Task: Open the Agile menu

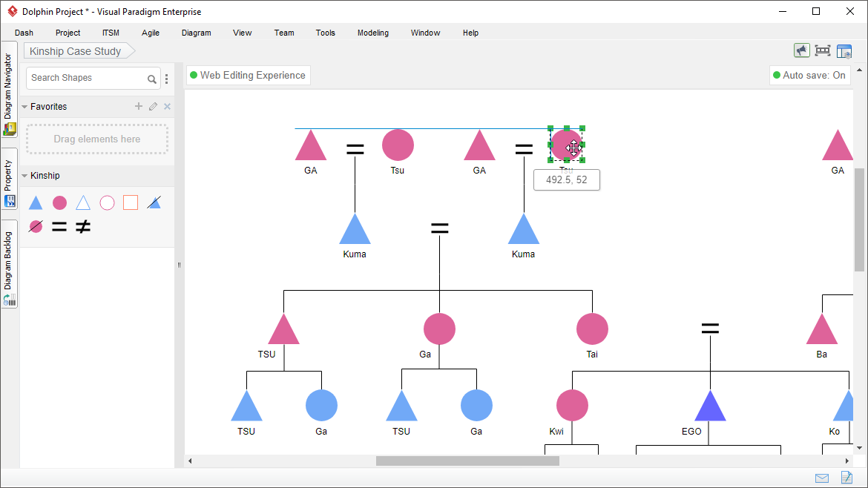Action: coord(151,33)
